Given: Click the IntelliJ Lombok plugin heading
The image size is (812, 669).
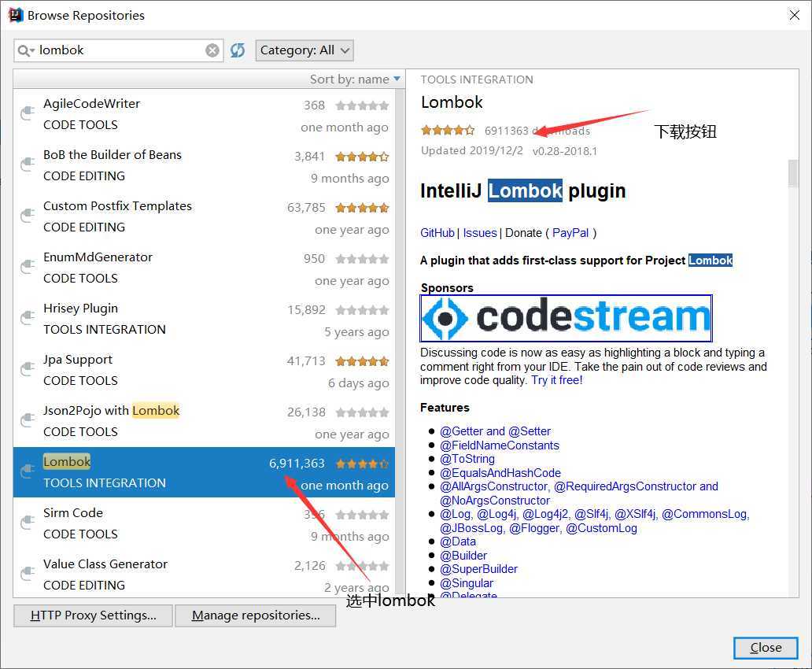Looking at the screenshot, I should pyautogui.click(x=523, y=190).
